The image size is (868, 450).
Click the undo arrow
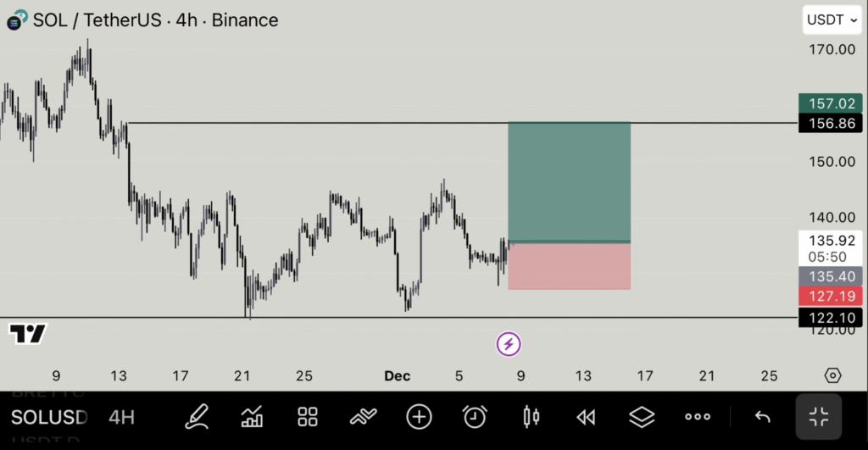coord(762,416)
